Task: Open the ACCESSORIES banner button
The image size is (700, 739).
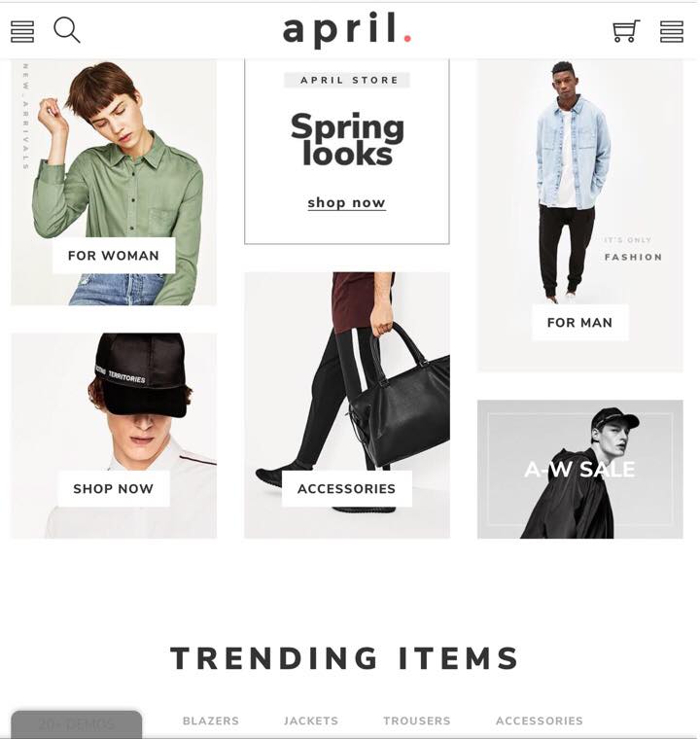Action: [x=346, y=489]
